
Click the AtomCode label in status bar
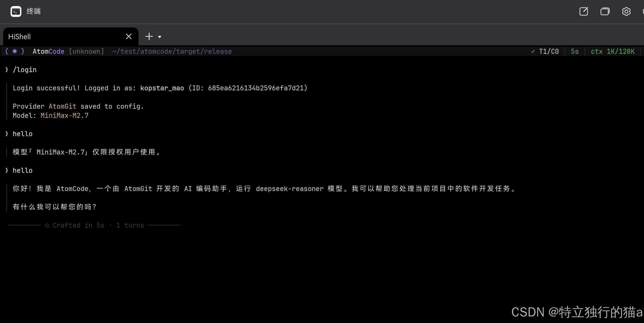point(48,51)
